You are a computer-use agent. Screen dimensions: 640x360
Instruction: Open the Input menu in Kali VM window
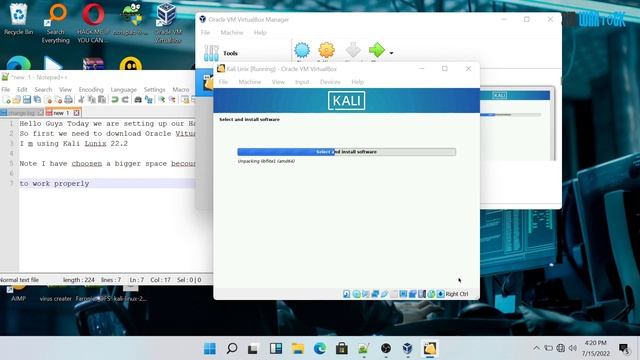(x=302, y=82)
